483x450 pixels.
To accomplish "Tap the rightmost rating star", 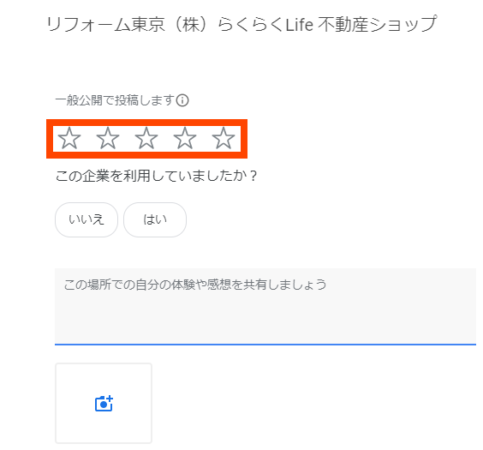I will pos(223,138).
